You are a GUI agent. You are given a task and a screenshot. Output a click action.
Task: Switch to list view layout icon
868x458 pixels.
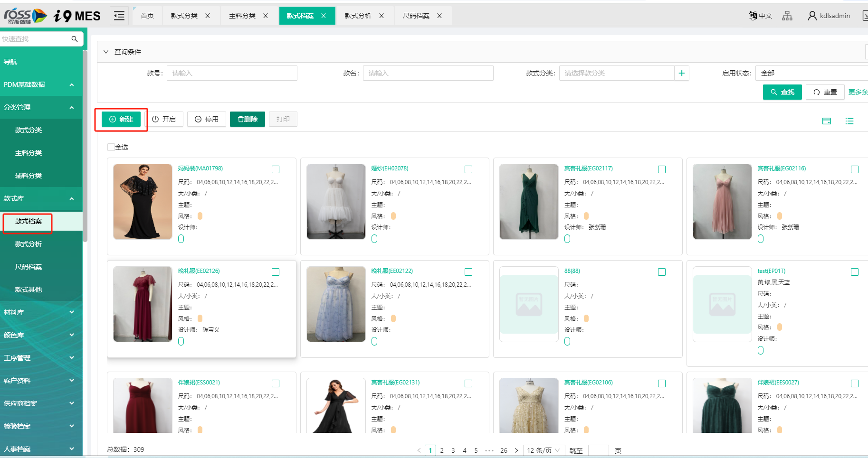pyautogui.click(x=849, y=121)
